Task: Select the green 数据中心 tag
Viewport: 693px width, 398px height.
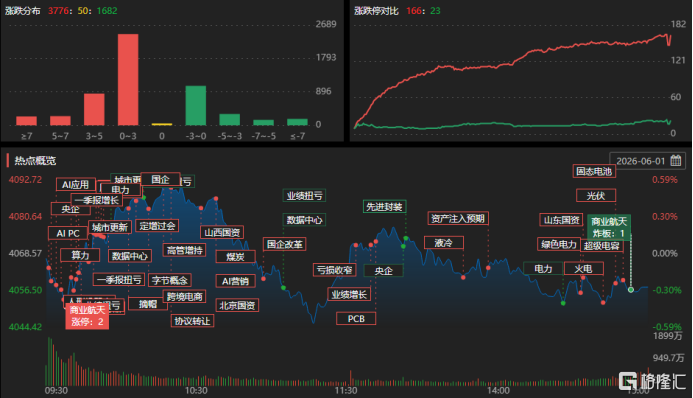Action: coord(305,220)
